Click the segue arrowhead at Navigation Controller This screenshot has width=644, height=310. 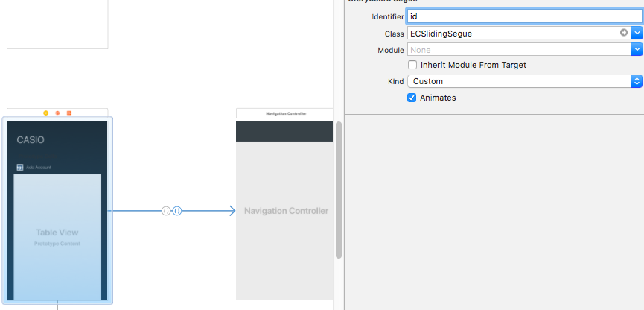click(231, 211)
